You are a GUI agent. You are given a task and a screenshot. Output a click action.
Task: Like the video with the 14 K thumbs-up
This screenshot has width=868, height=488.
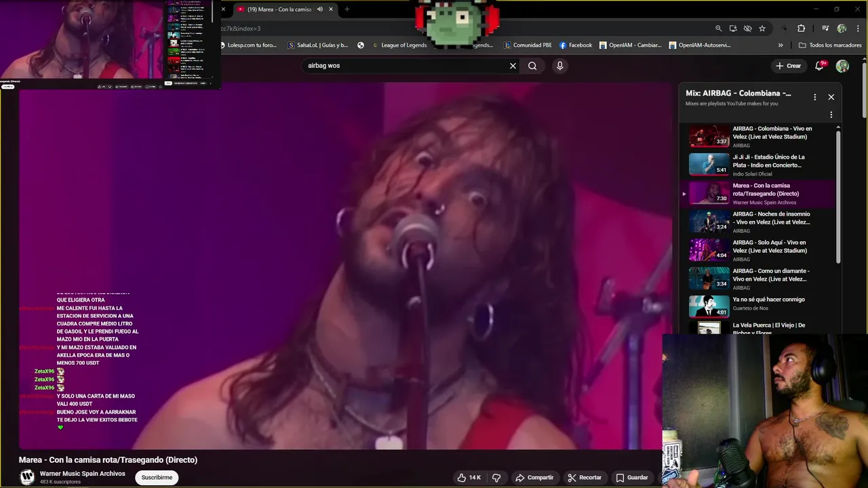point(469,477)
